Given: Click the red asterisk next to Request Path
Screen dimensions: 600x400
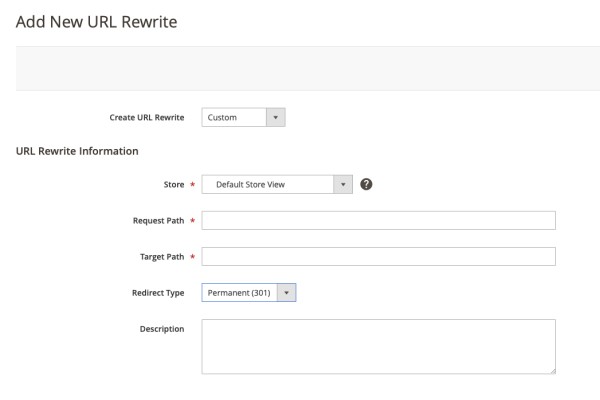Looking at the screenshot, I should 192,220.
